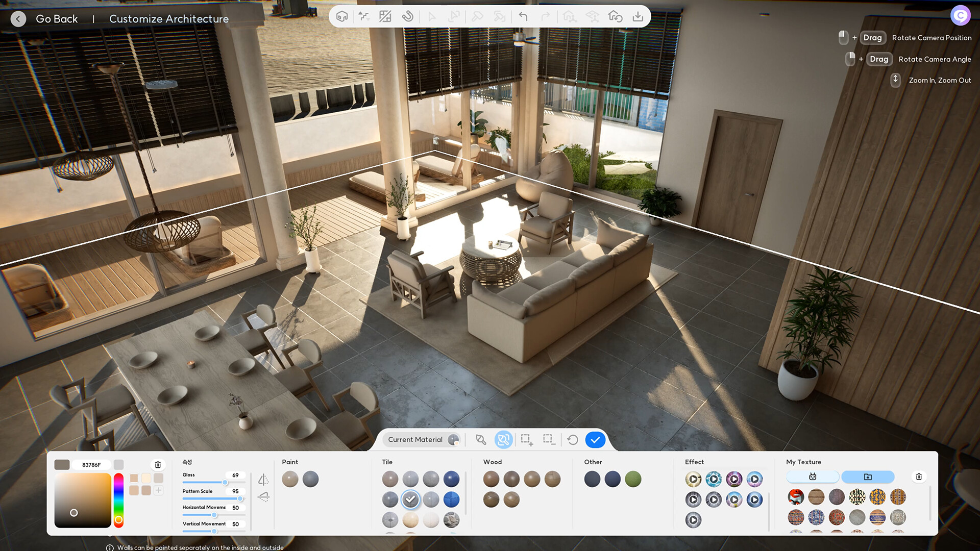Click the undo arrow in the top toolbar
980x551 pixels.
click(x=523, y=17)
